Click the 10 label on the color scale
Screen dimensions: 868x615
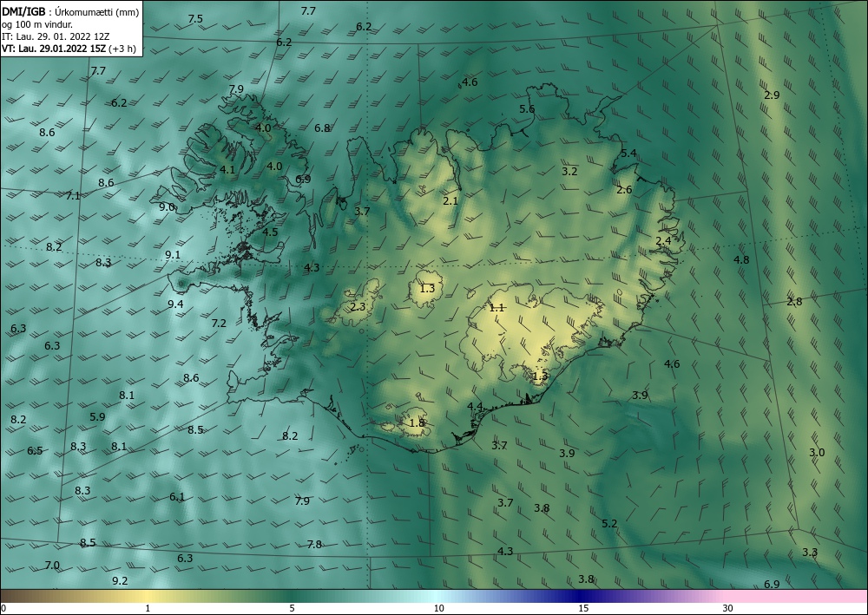coord(439,609)
